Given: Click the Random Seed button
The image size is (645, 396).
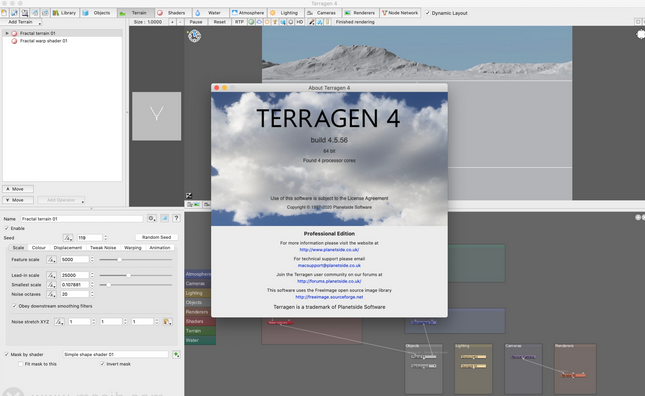Looking at the screenshot, I should coord(156,237).
